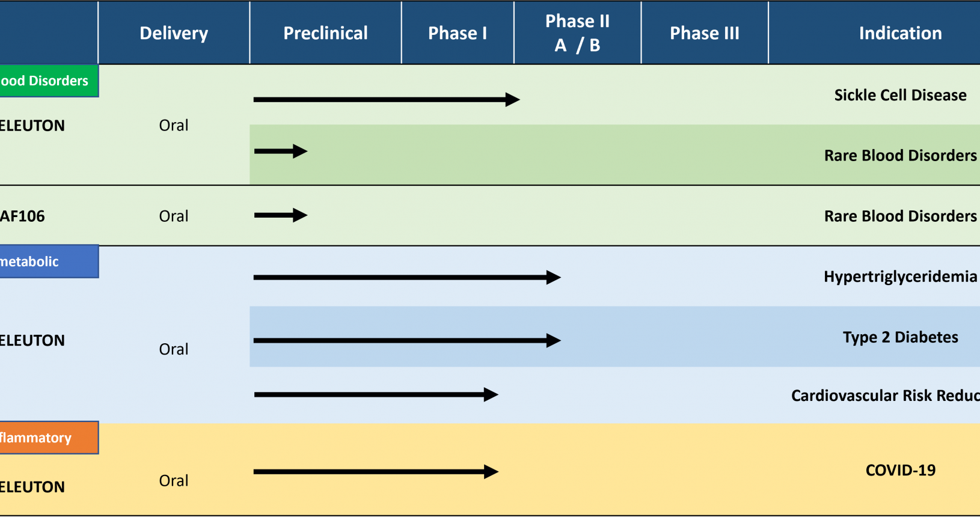This screenshot has height=517, width=980.
Task: Click the green Blood Disorders category label
Action: pyautogui.click(x=49, y=81)
